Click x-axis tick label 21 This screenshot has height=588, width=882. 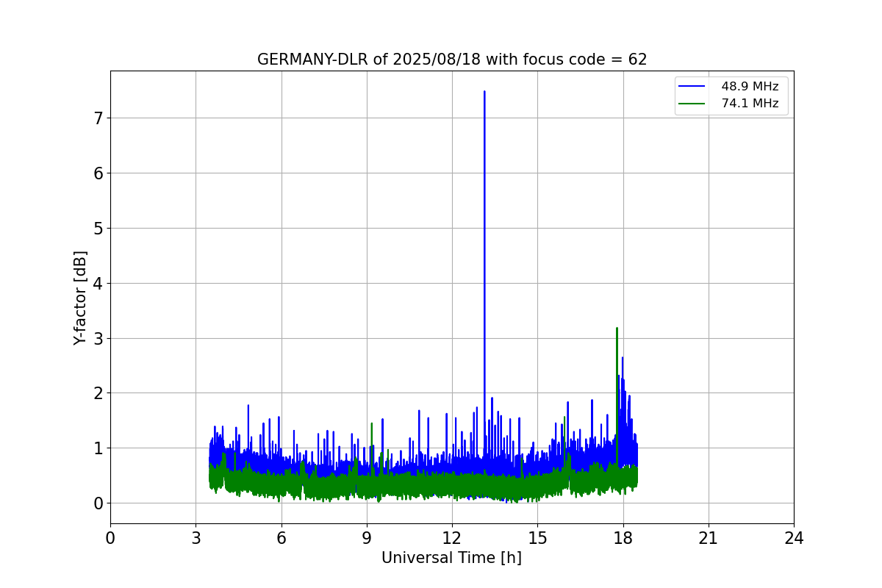pyautogui.click(x=709, y=538)
